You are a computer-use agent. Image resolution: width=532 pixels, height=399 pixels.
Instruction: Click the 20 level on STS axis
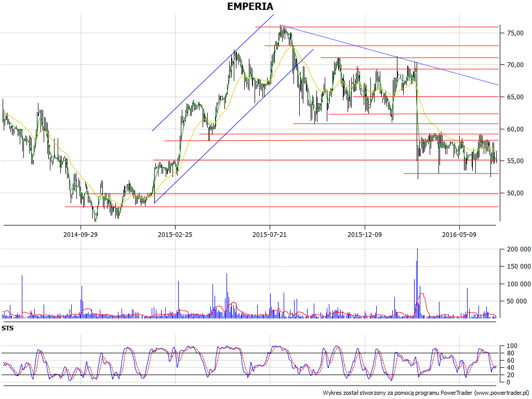[x=510, y=375]
